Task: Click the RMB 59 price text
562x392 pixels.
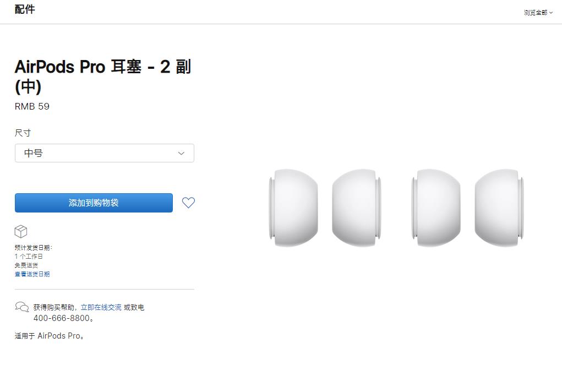Action: 31,106
